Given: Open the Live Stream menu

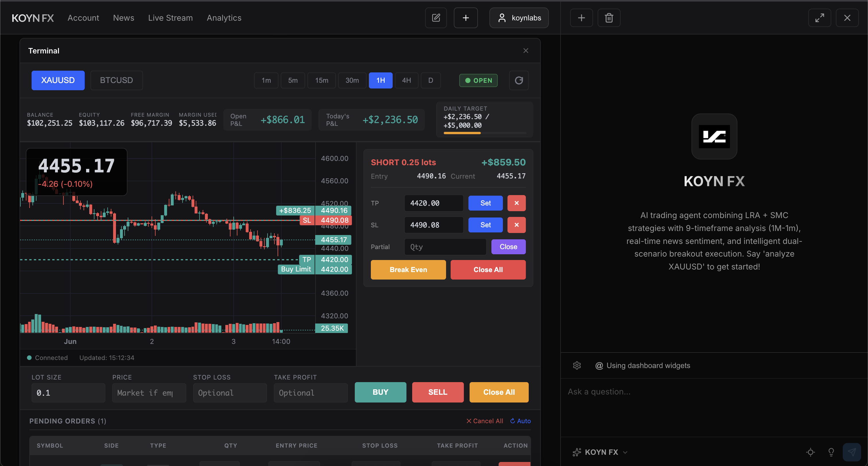Looking at the screenshot, I should click(x=170, y=18).
